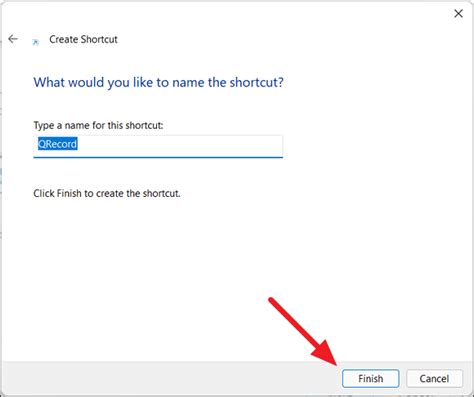Click the tail of the red arrow annotation
The height and width of the screenshot is (397, 474).
coord(272,300)
